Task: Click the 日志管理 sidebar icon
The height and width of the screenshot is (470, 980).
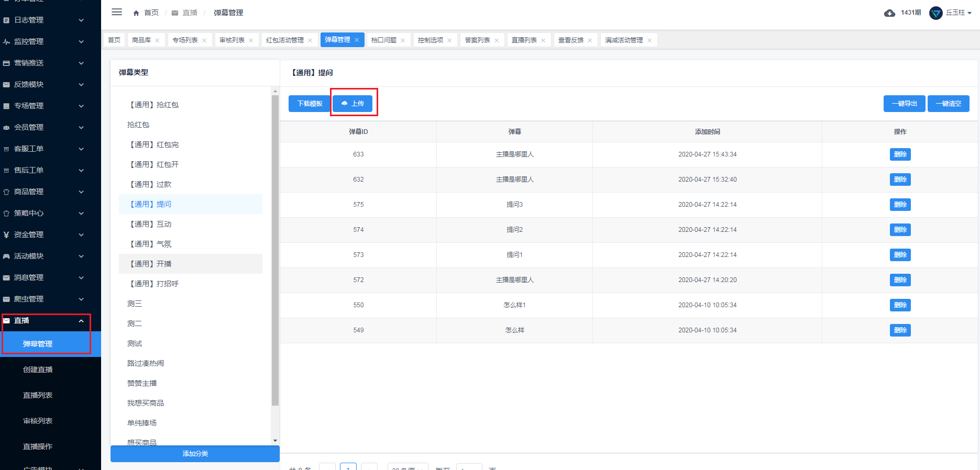Action: tap(6, 20)
